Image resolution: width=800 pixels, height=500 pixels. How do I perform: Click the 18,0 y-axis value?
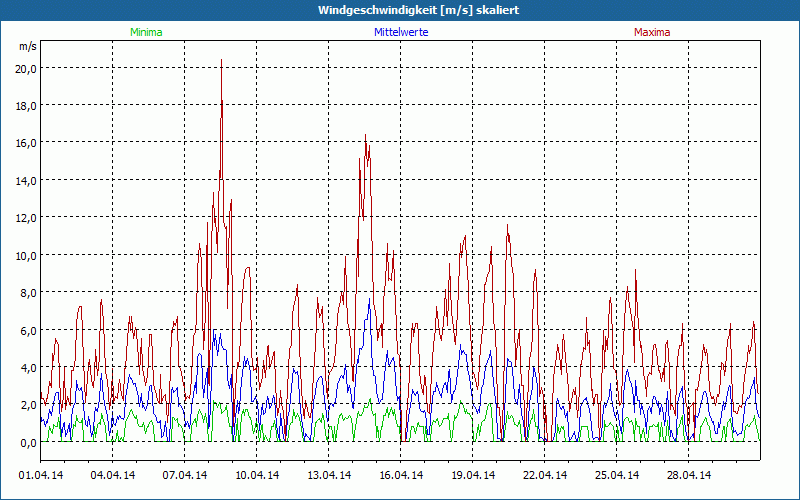coord(26,106)
